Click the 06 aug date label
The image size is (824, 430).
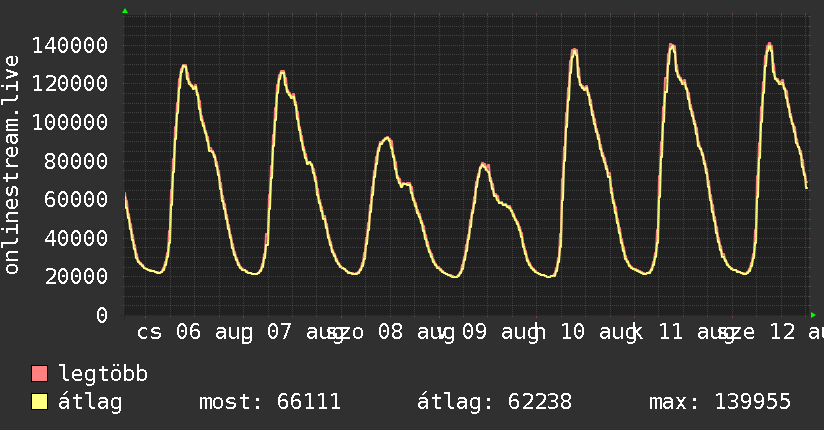pos(214,333)
